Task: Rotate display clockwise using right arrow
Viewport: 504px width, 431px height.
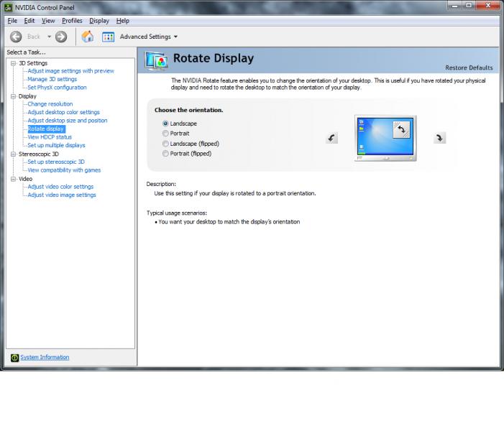Action: coord(440,139)
